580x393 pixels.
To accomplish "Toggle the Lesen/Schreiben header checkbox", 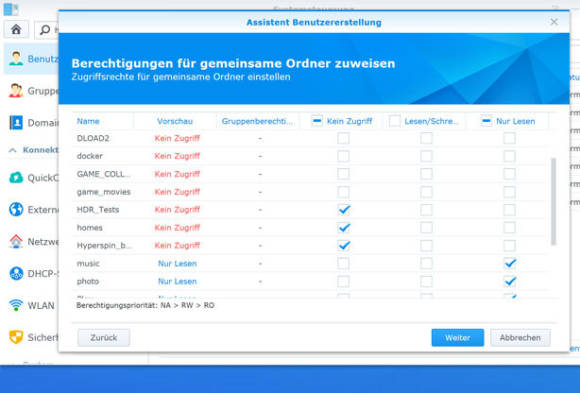I will (395, 121).
